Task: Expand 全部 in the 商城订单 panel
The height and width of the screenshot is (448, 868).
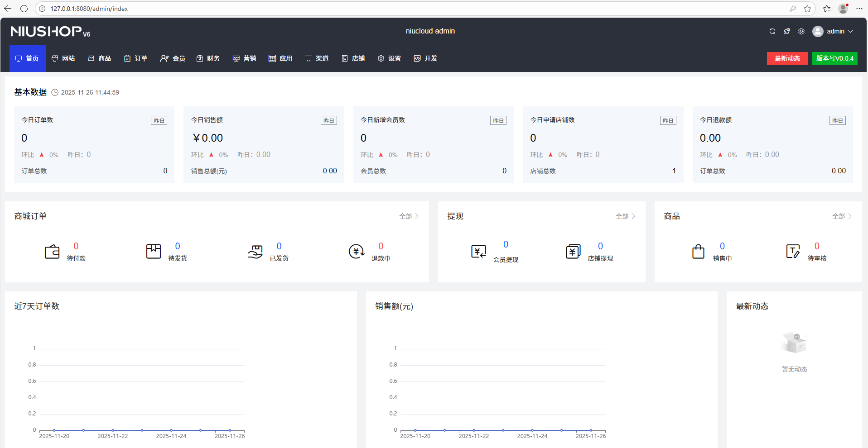Action: pos(409,216)
